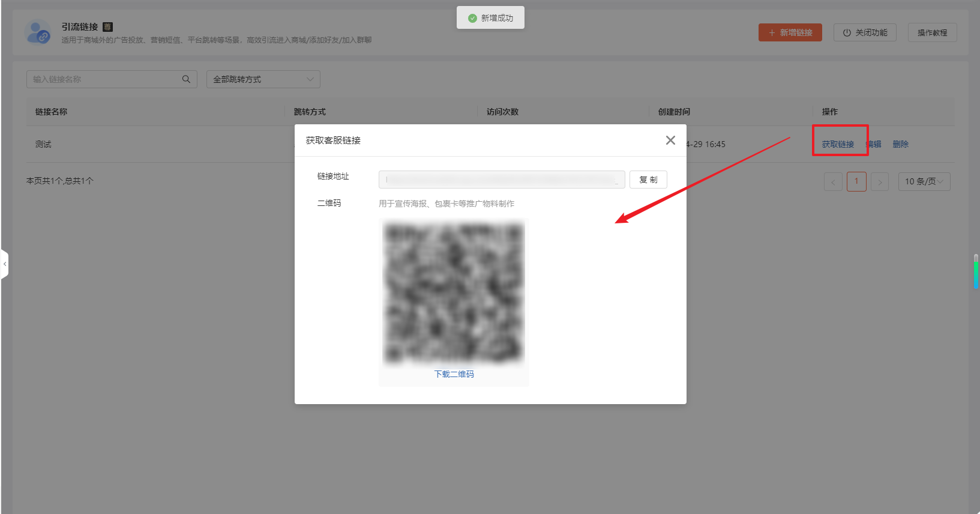Click 获取链接 in the 测试 row
Viewport: 980px width, 514px height.
(838, 144)
